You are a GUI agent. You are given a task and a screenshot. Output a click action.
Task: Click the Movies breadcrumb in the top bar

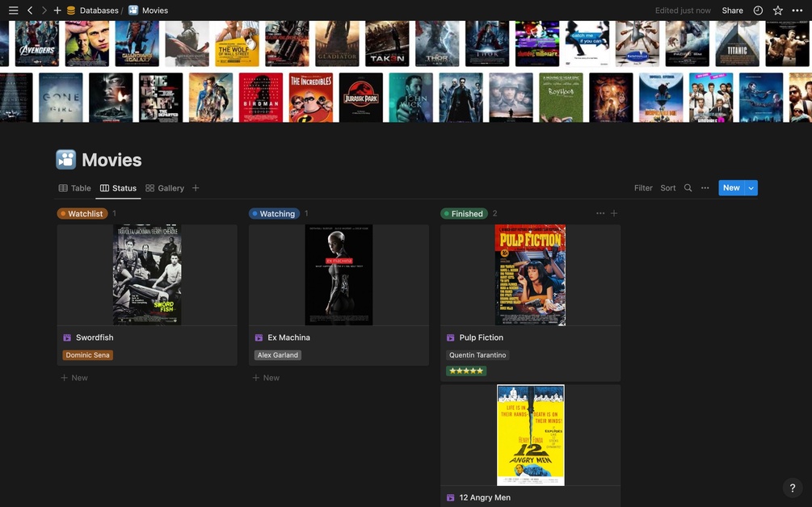coord(148,10)
